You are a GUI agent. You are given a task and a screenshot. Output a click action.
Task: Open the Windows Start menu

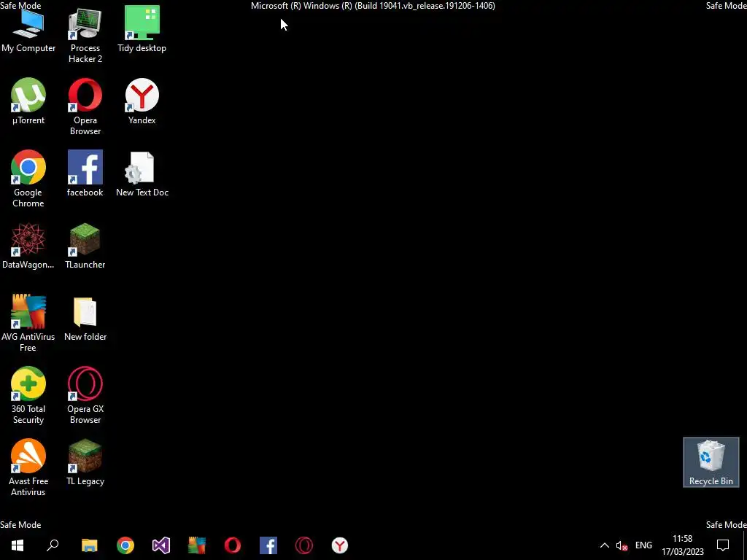tap(18, 545)
